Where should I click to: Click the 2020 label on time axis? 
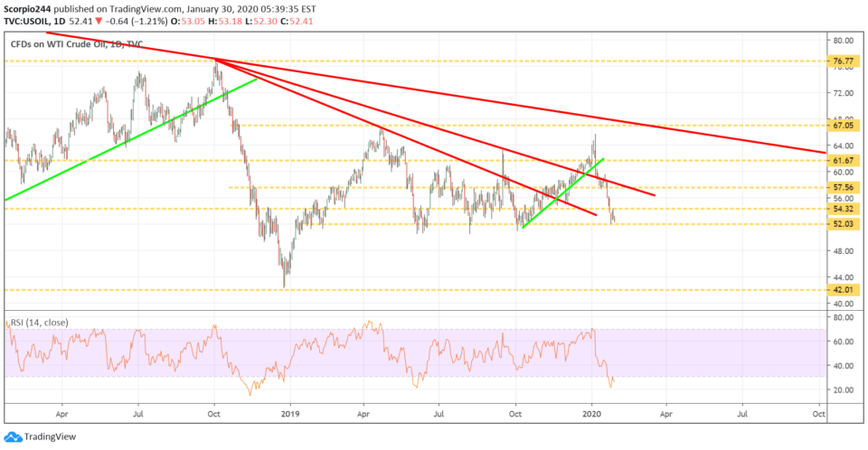point(591,414)
